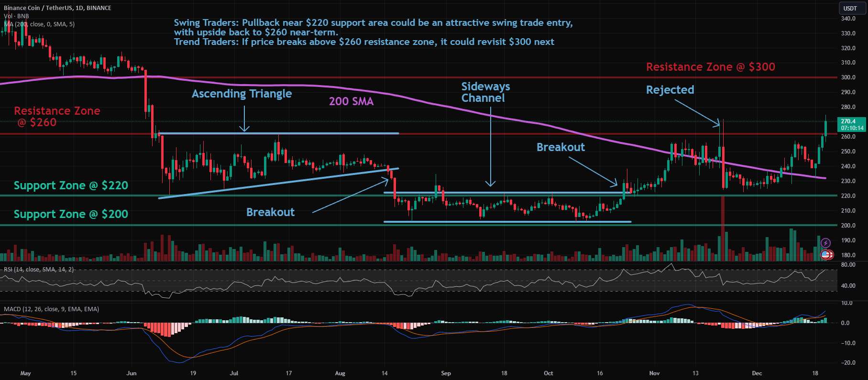Image resolution: width=868 pixels, height=380 pixels.
Task: Click the Nov date label on time axis
Action: 654,373
